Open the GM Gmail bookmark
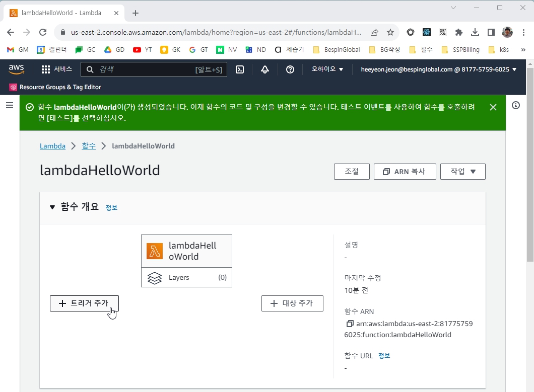This screenshot has width=534, height=392. [x=18, y=50]
